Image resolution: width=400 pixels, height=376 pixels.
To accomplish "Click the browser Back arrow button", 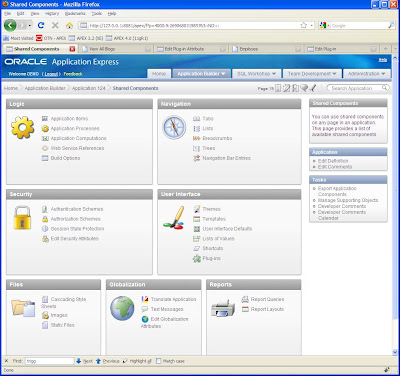I will pos(10,25).
